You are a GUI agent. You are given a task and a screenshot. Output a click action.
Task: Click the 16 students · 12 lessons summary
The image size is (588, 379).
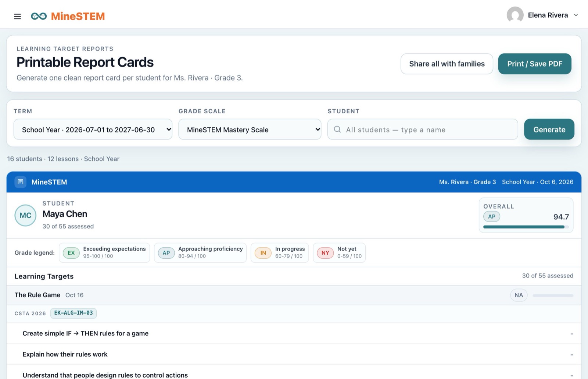(63, 159)
